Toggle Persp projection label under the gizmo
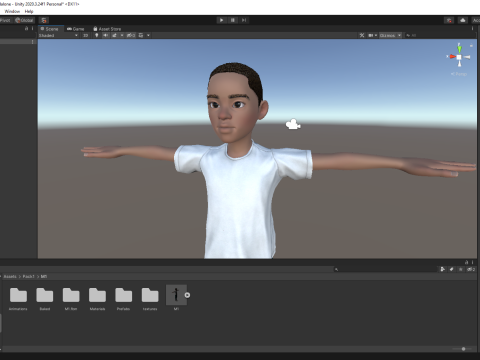 pyautogui.click(x=459, y=74)
